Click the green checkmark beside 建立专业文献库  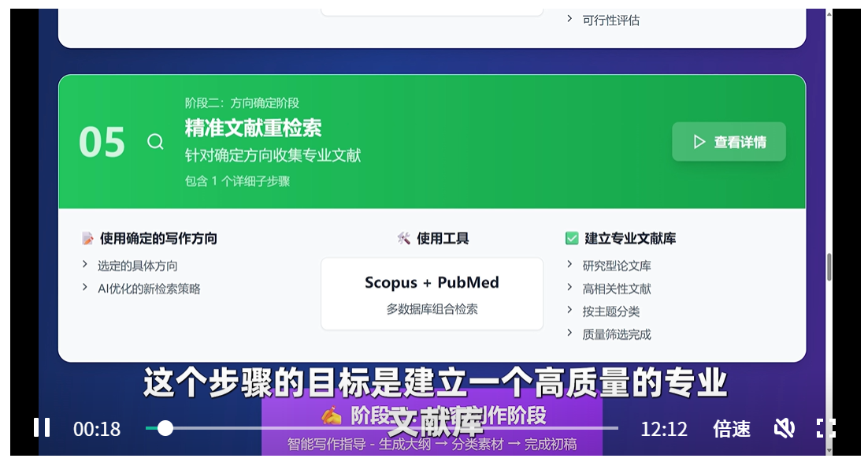(572, 238)
